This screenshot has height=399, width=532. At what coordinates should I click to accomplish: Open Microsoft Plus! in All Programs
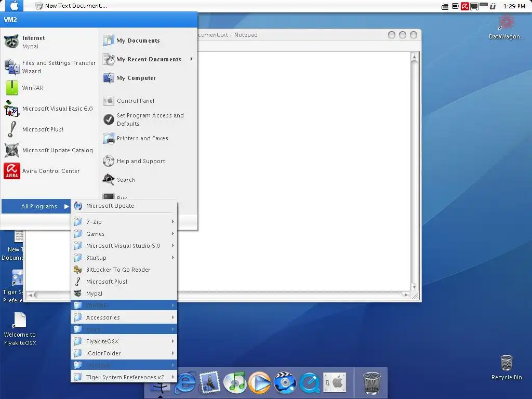pyautogui.click(x=124, y=282)
